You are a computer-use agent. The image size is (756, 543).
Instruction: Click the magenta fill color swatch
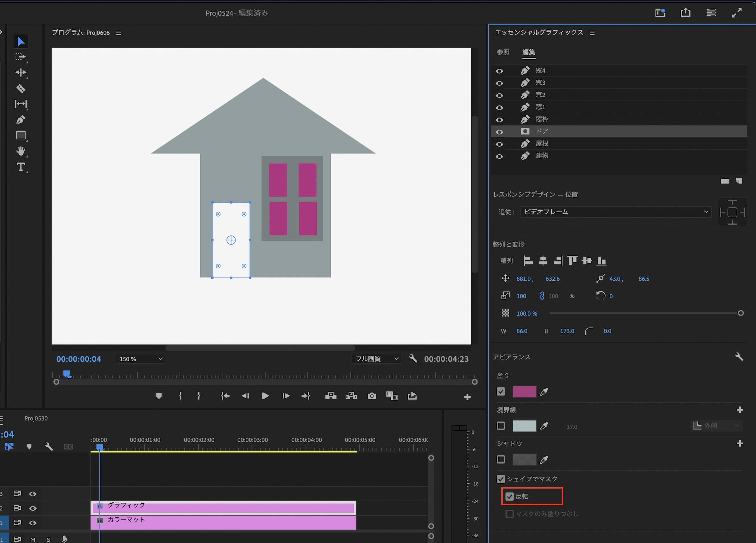tap(524, 392)
